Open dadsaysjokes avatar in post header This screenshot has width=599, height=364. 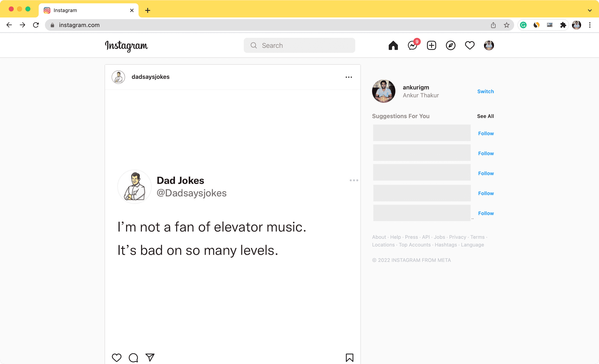118,77
